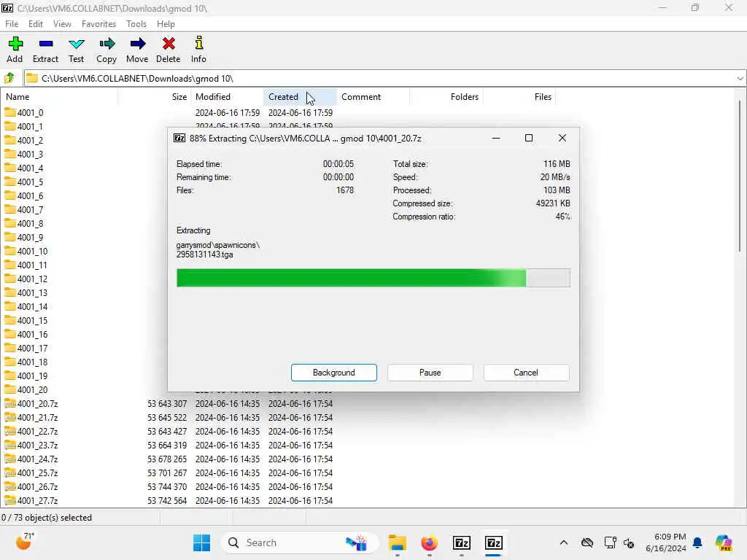
Task: Open the Favorites menu
Action: (x=98, y=24)
